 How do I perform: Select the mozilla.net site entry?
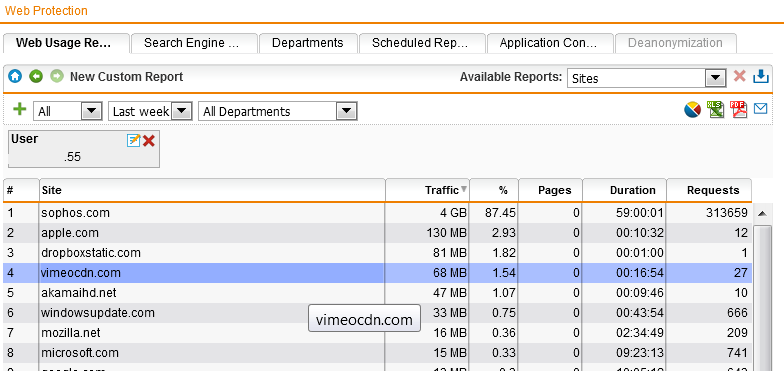point(70,333)
